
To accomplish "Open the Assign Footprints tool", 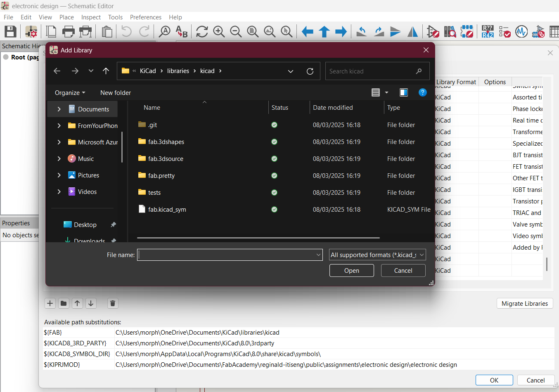I will 538,31.
